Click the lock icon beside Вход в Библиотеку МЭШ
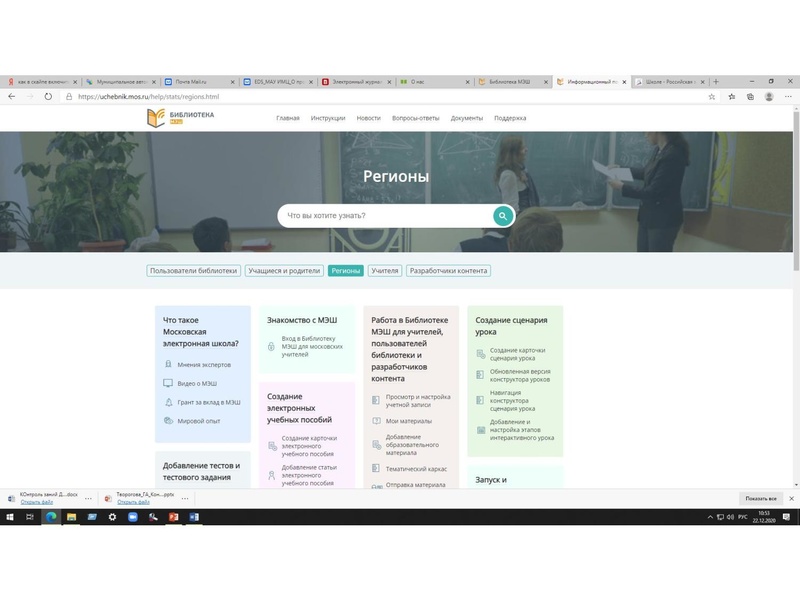800x600 pixels. click(271, 345)
